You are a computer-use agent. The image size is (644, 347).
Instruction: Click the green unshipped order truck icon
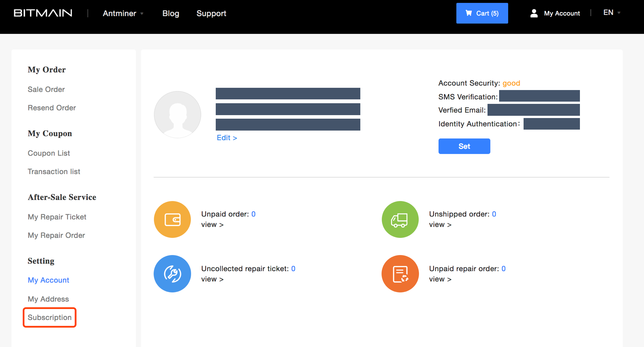point(400,219)
